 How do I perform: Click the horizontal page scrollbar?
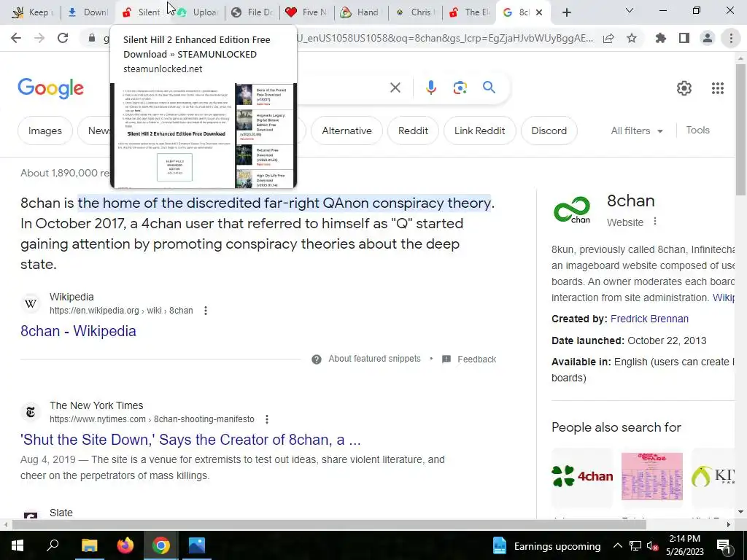click(x=329, y=524)
